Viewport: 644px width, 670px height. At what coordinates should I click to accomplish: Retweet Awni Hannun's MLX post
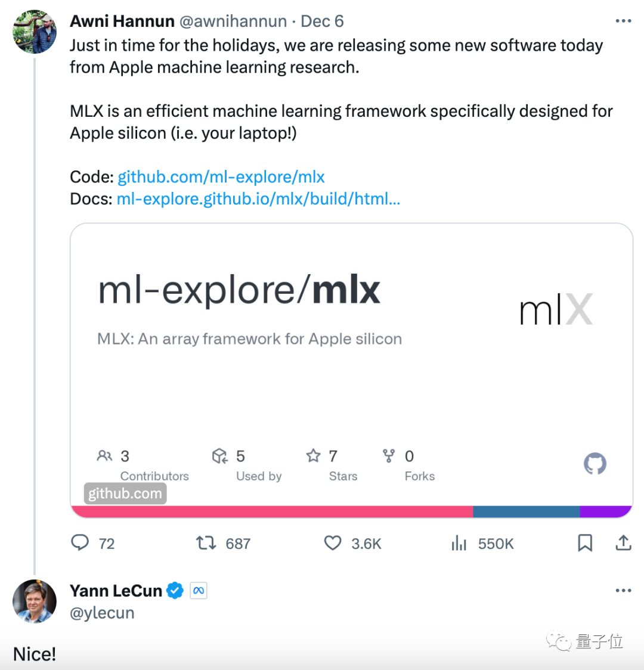point(206,543)
